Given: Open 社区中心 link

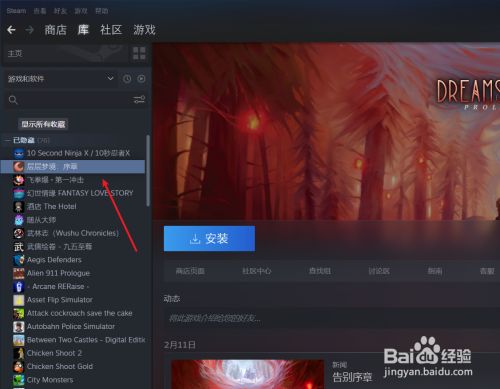Looking at the screenshot, I should [x=257, y=271].
